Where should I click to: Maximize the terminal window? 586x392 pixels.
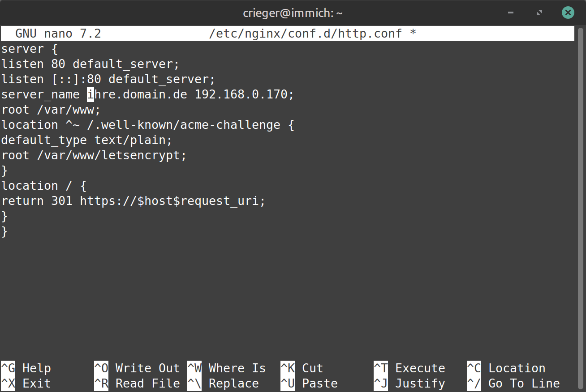(x=539, y=13)
